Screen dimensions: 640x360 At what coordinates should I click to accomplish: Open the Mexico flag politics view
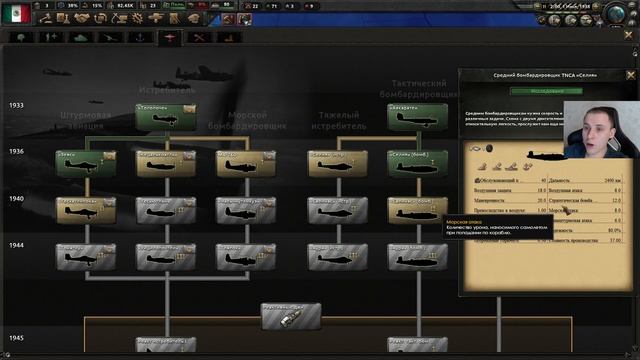(16, 13)
